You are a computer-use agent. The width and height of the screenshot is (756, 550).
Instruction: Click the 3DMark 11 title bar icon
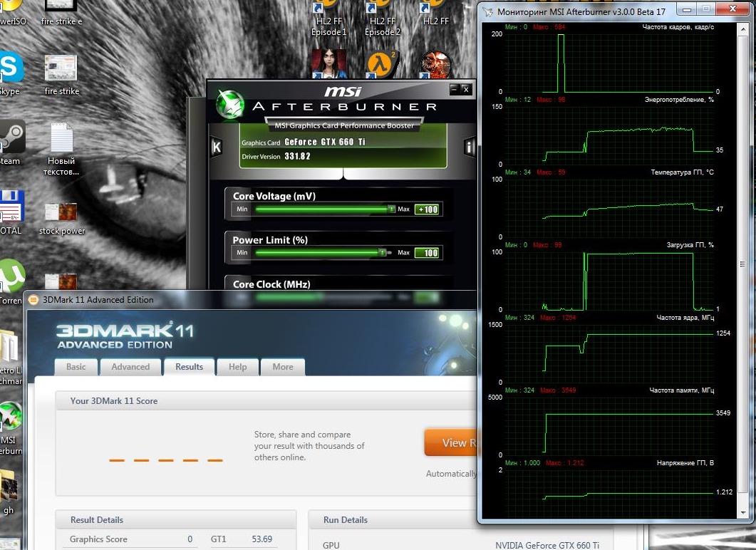point(33,300)
